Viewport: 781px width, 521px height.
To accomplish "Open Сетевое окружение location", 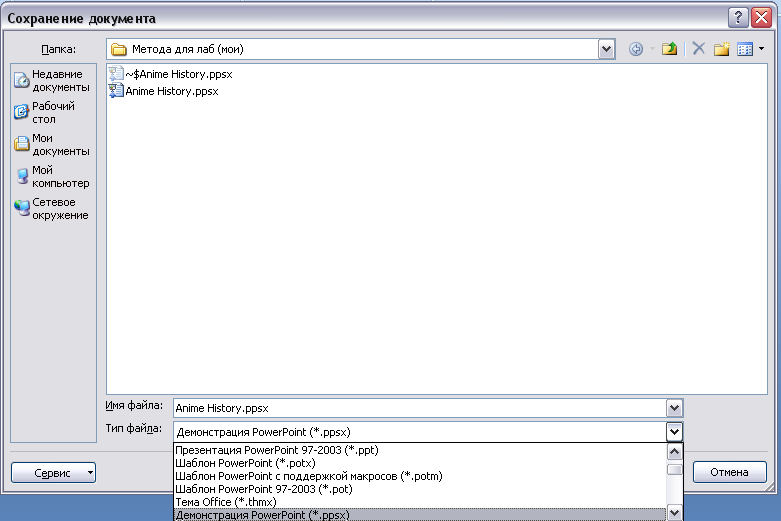I will click(x=52, y=209).
